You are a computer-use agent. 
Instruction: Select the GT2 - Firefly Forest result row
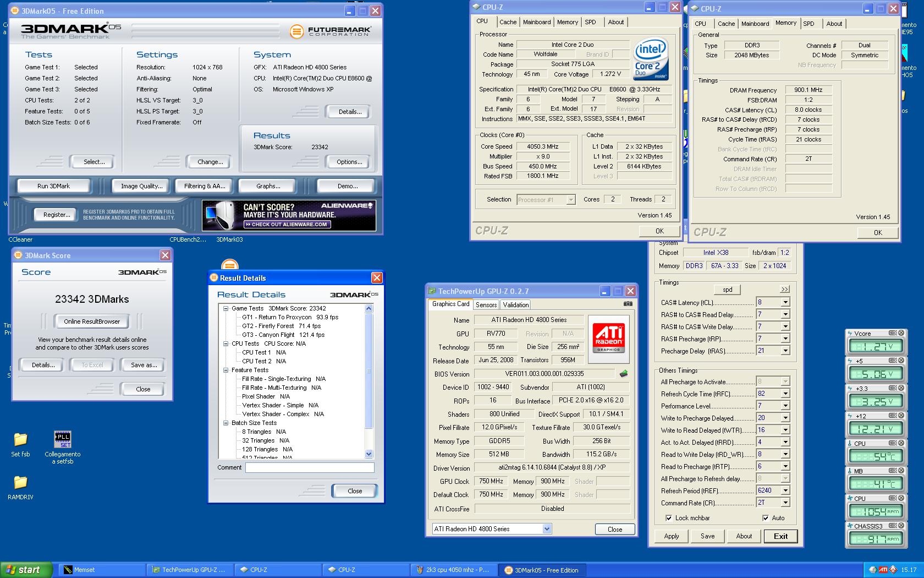pos(281,326)
